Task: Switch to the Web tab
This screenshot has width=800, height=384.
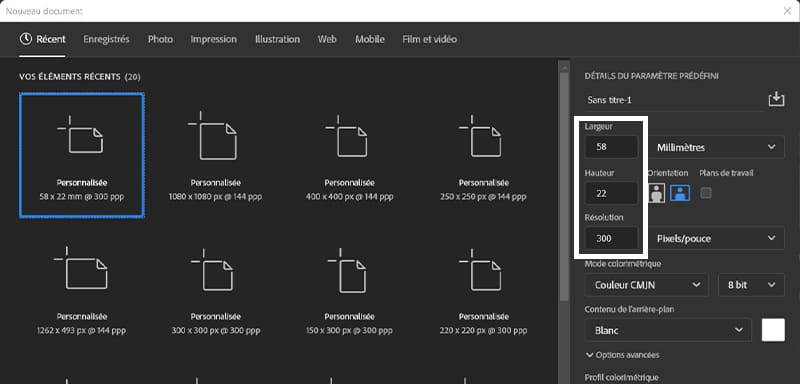Action: tap(327, 39)
